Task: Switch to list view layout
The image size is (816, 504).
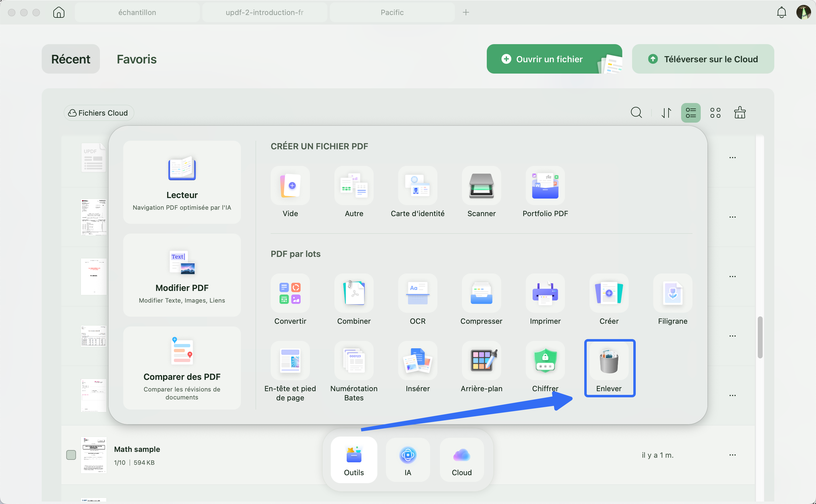Action: click(691, 113)
